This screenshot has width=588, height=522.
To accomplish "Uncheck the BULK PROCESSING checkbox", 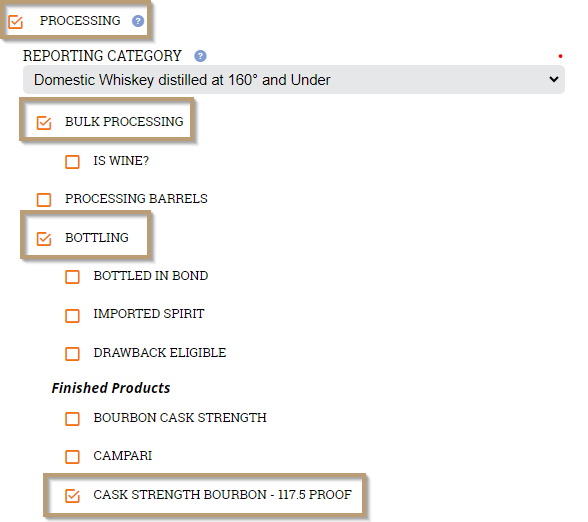I will click(44, 123).
